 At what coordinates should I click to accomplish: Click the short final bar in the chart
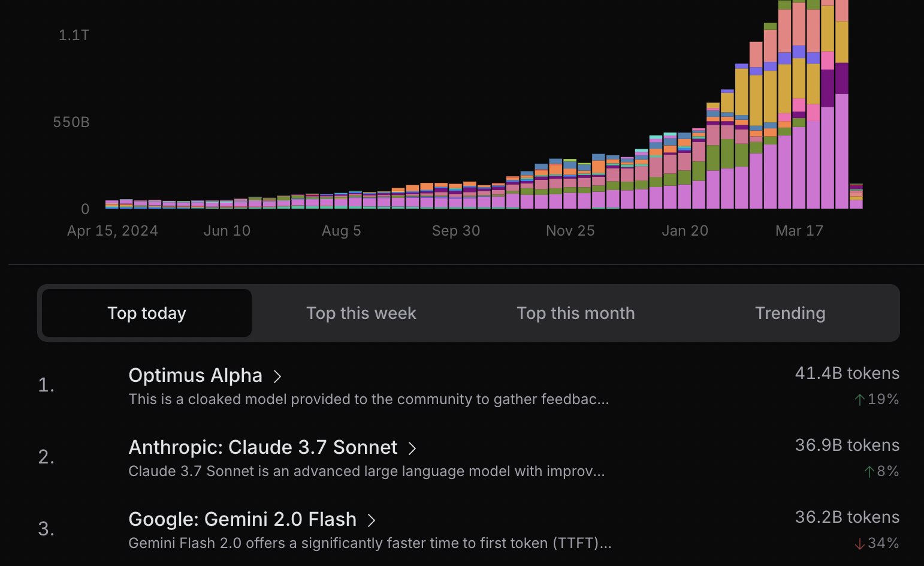point(856,197)
